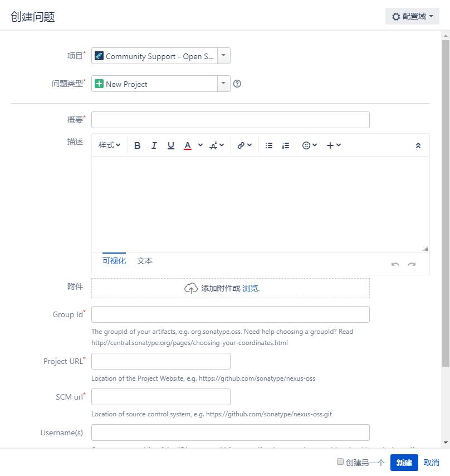Toggle bold formatting in description editor
The image size is (450, 476).
pos(138,145)
